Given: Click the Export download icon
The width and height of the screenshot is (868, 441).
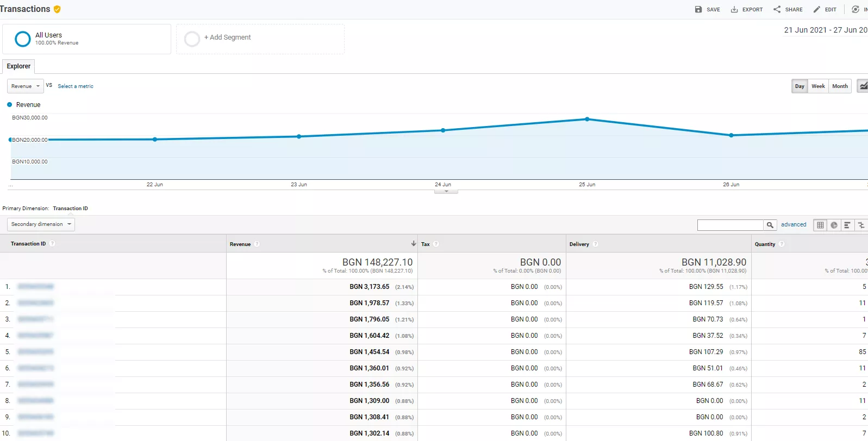Looking at the screenshot, I should pos(734,9).
